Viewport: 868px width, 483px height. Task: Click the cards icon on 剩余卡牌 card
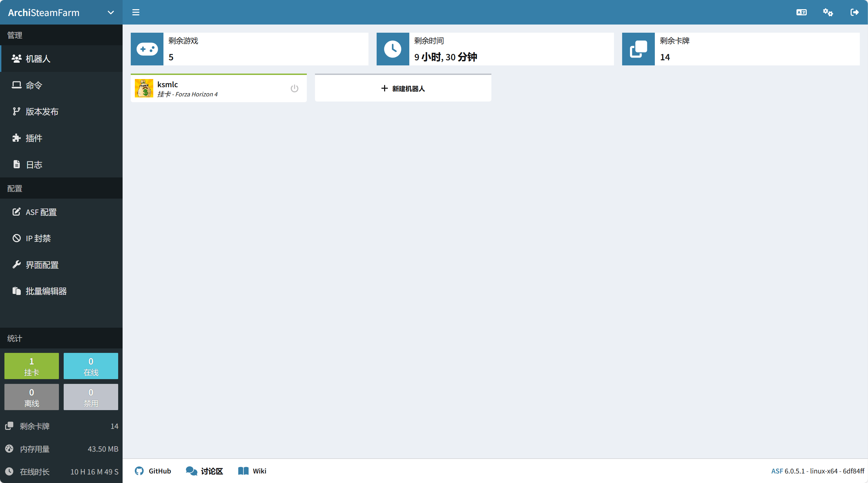(x=638, y=49)
